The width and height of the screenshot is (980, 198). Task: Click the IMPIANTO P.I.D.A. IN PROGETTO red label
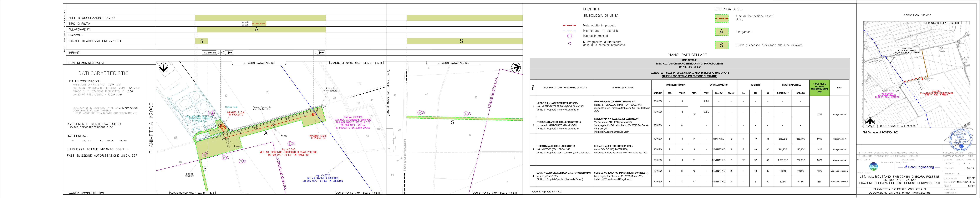coord(236,114)
